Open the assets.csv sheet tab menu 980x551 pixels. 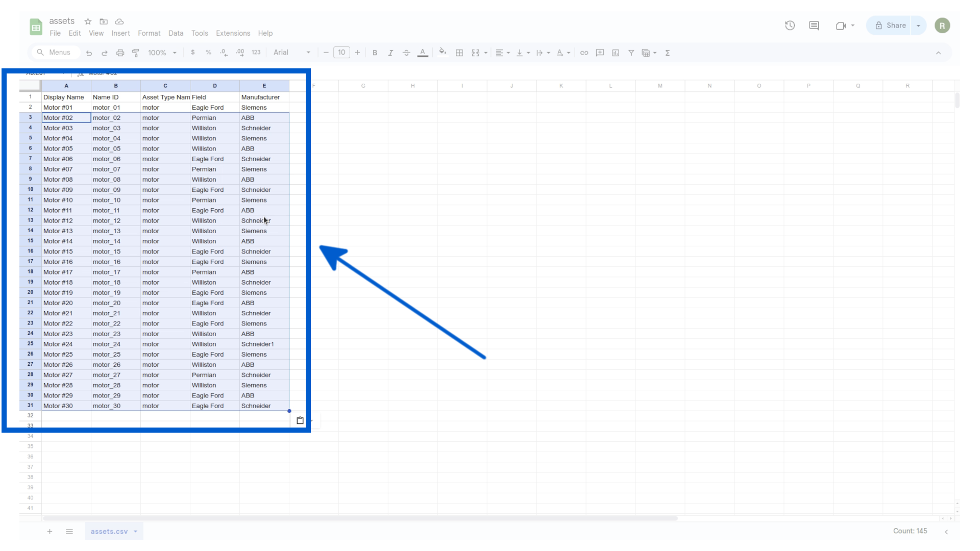coord(136,531)
